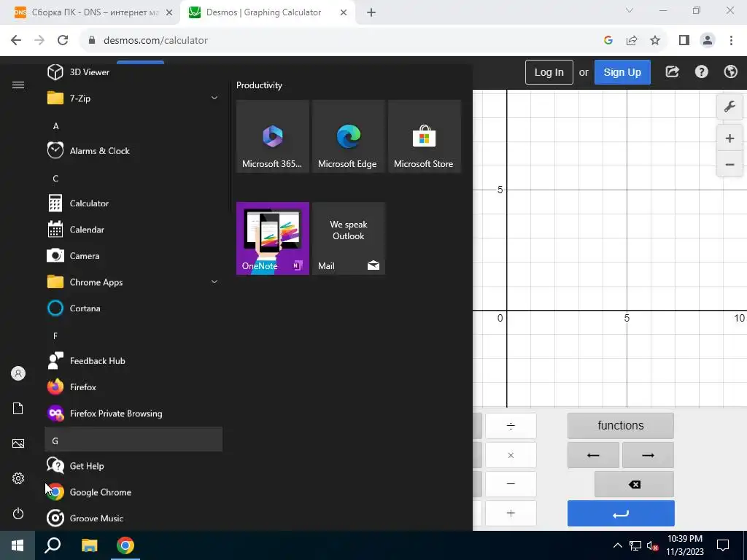The image size is (747, 560).
Task: Launch the Camera app
Action: point(133,256)
